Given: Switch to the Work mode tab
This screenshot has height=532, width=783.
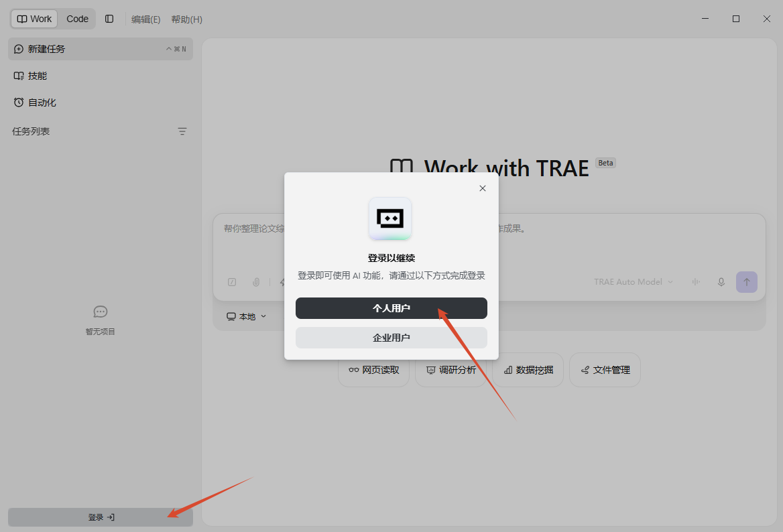Looking at the screenshot, I should 34,19.
